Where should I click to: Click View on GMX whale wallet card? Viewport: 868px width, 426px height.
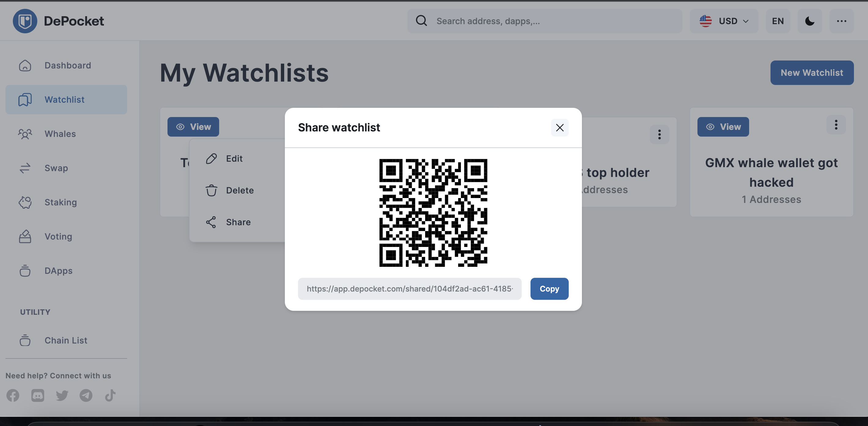[723, 127]
